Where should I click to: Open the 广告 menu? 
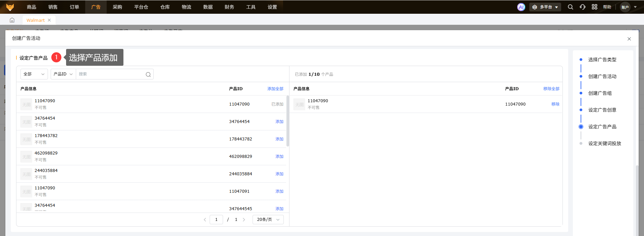coord(96,7)
